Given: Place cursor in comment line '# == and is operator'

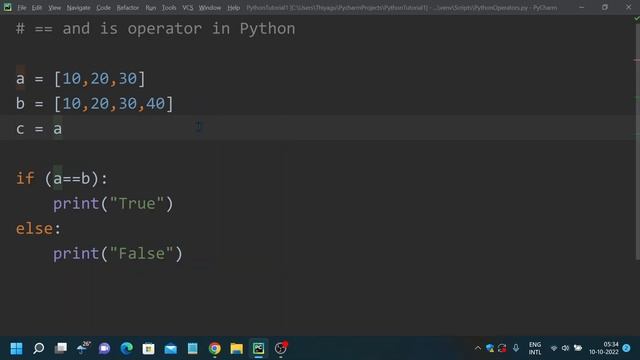Looking at the screenshot, I should pyautogui.click(x=156, y=29).
